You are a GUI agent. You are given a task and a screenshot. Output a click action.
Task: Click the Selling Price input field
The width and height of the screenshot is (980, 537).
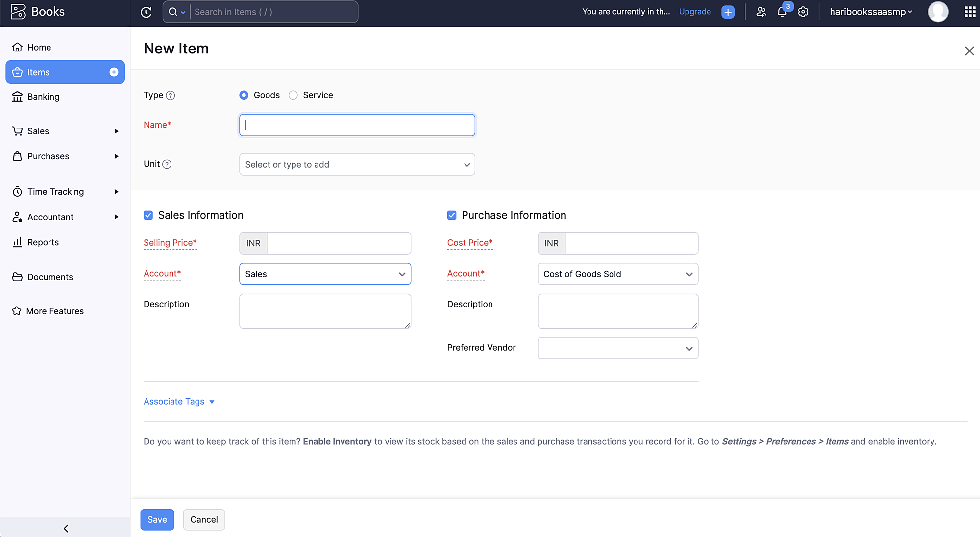tap(339, 244)
